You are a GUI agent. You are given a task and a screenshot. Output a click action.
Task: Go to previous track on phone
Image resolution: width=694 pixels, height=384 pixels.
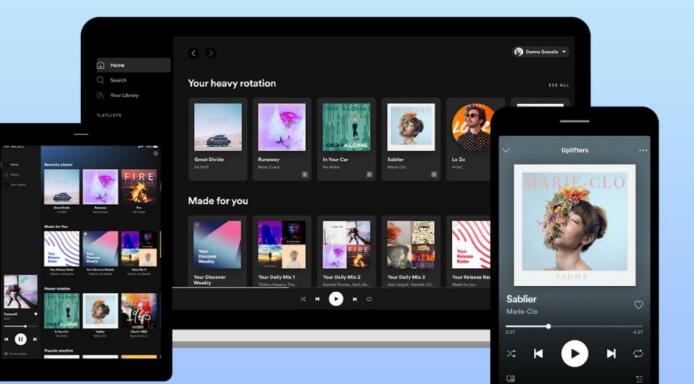click(x=538, y=353)
